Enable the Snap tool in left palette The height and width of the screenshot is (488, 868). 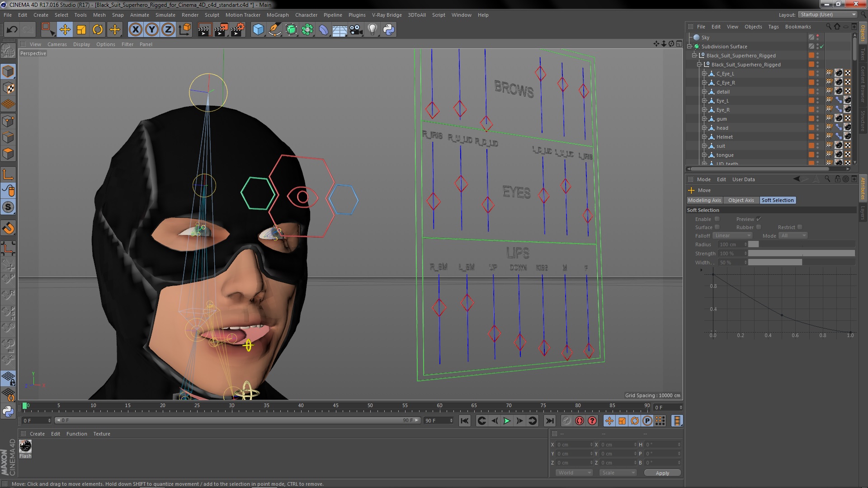coord(8,228)
